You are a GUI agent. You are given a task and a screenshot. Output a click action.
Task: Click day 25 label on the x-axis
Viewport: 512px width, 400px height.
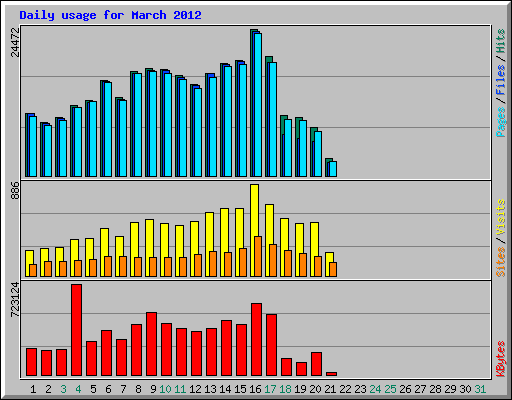tap(390, 389)
